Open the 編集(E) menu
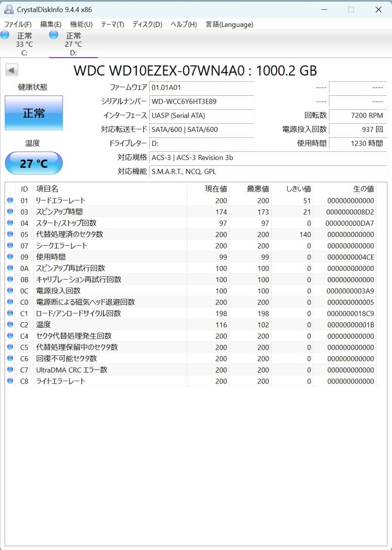392x550 pixels. [x=51, y=24]
